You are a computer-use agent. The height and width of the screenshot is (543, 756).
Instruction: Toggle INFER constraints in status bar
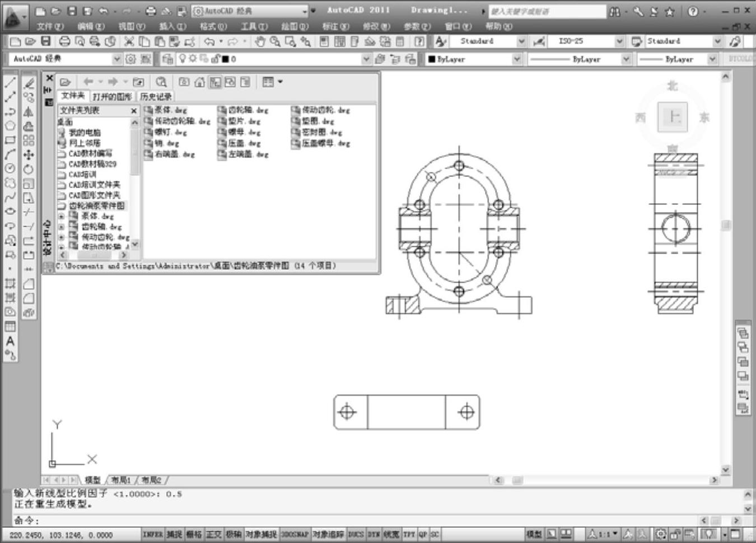point(153,535)
